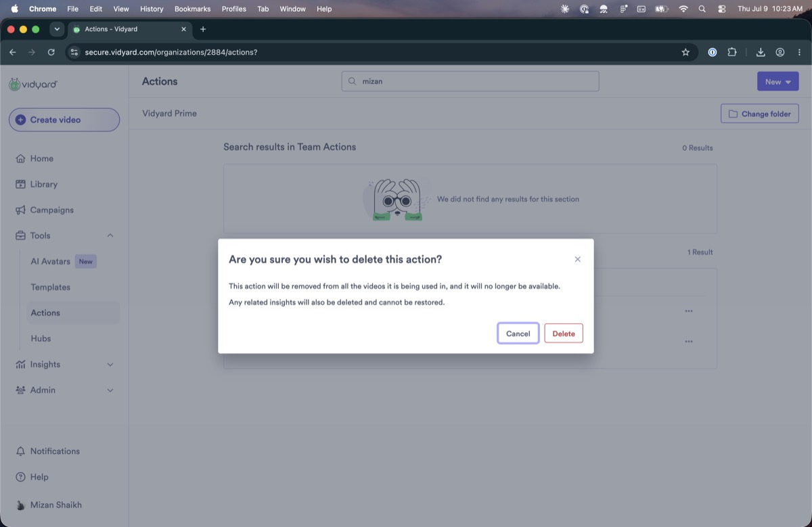
Task: Open Mizan Shaikh profile menu
Action: (56, 505)
